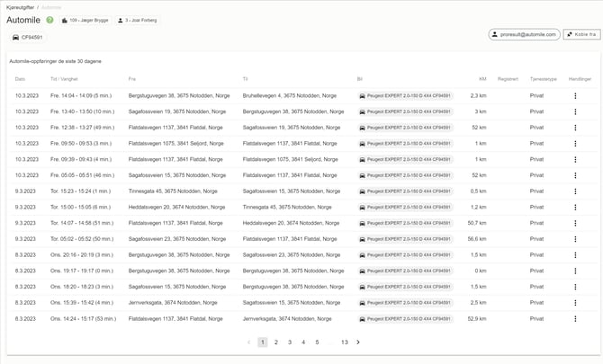603x364 pixels.
Task: Open actions menu for Tor. 14:07 trip
Action: pos(575,223)
